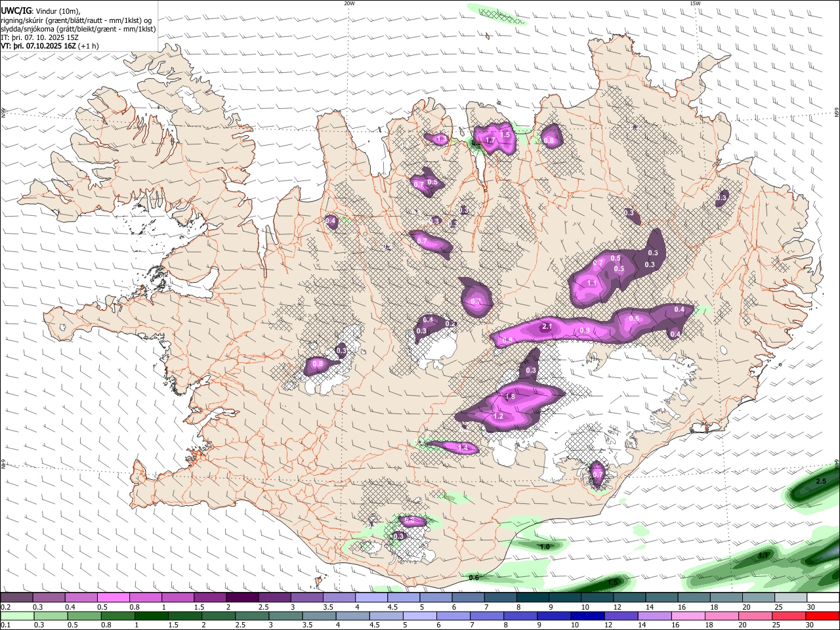Click the bright pink snow legend swatch labeled 0.5
Image resolution: width=840 pixels, height=630 pixels.
click(113, 598)
